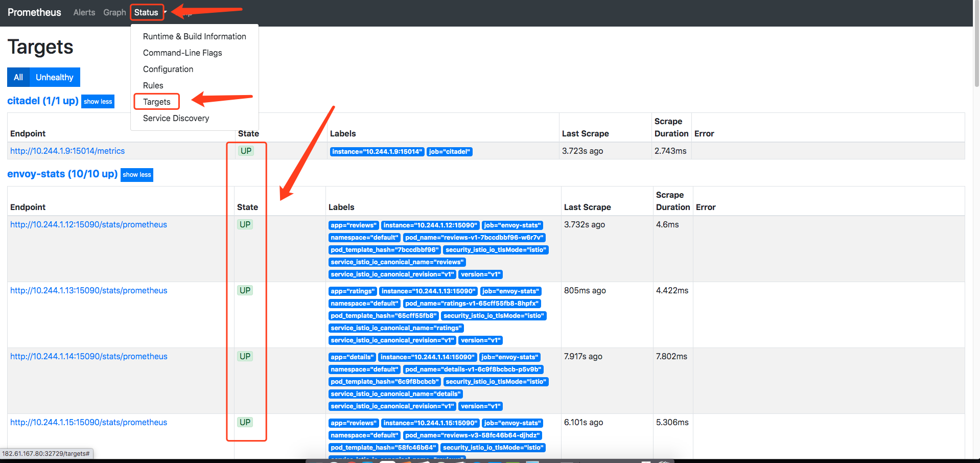This screenshot has height=463, width=980.
Task: Open the citadel (1/1 up) heading link
Action: 43,101
